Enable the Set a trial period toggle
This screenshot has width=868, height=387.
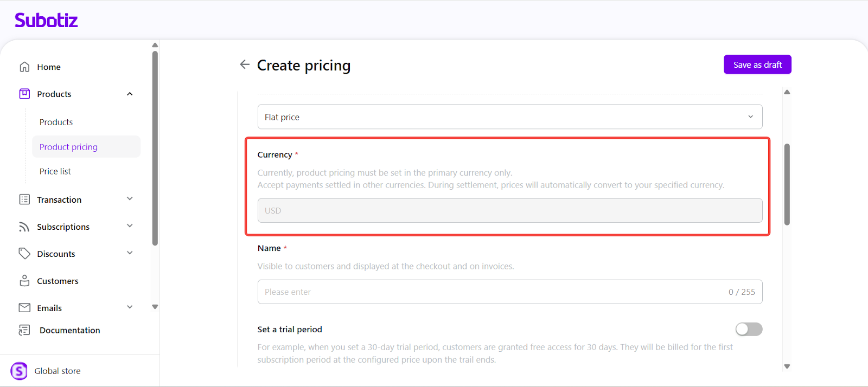749,330
